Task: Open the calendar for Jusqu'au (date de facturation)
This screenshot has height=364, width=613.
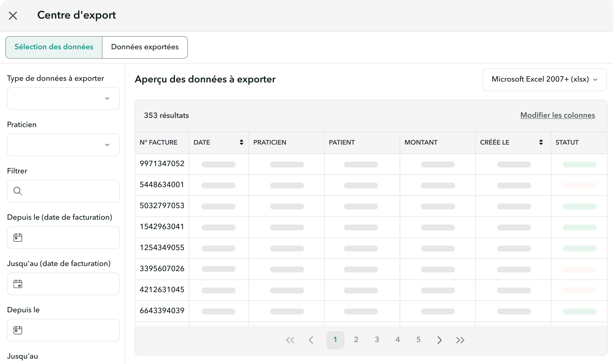Action: (x=18, y=283)
